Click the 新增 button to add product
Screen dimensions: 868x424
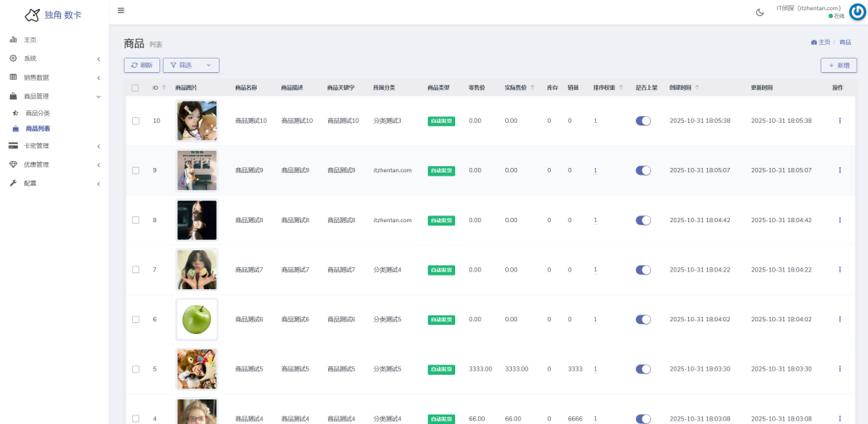(x=838, y=65)
